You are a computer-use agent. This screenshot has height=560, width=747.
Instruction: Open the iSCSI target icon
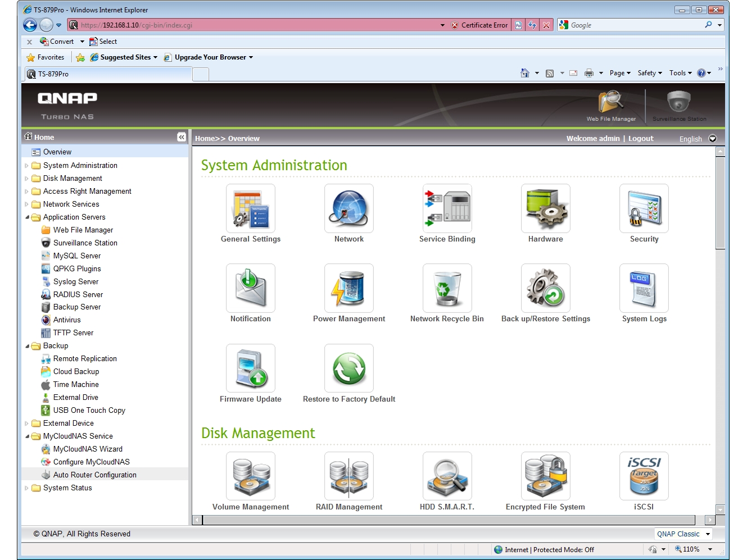644,476
